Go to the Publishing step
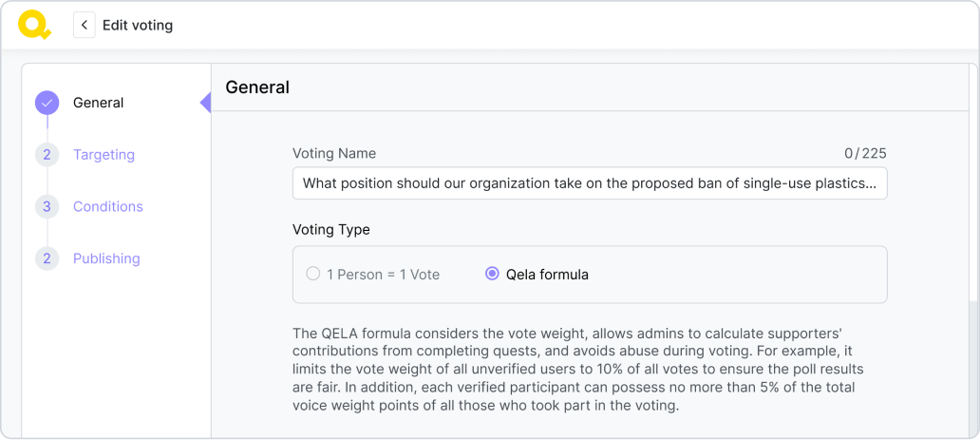Screen dimensions: 980x440 105,258
